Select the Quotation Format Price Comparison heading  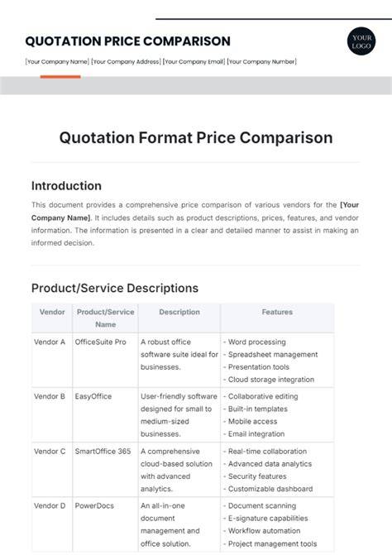click(x=196, y=137)
